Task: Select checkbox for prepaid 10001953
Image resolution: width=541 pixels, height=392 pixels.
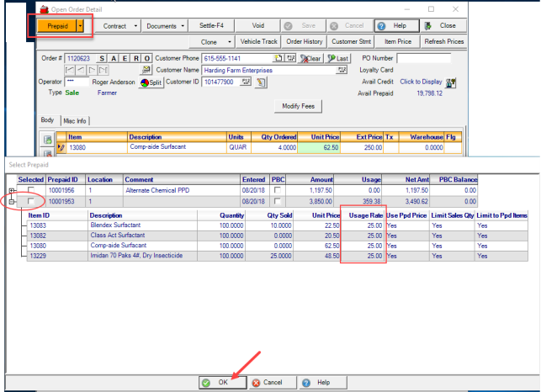Action: pos(31,202)
